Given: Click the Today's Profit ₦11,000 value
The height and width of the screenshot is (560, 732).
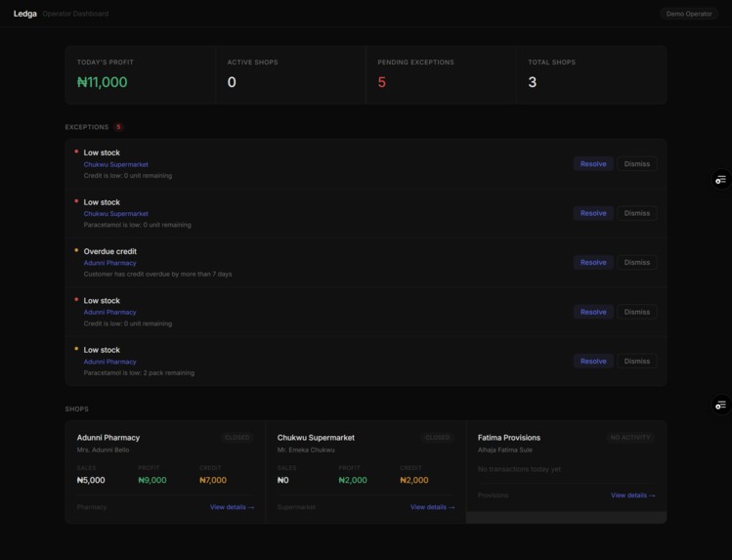Looking at the screenshot, I should 103,82.
